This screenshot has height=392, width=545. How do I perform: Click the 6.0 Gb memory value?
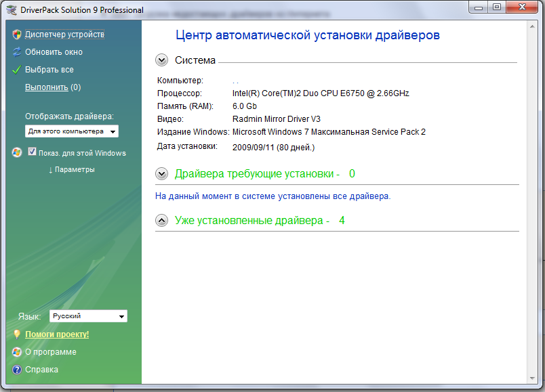pyautogui.click(x=245, y=106)
